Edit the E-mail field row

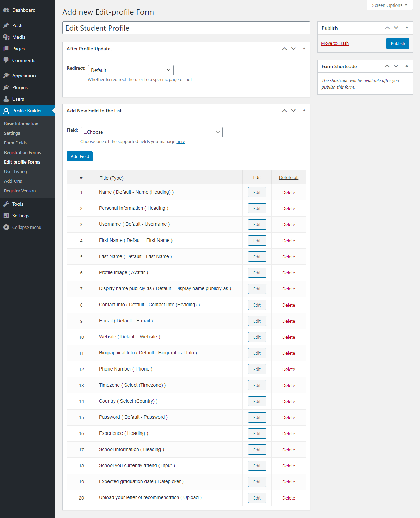[x=257, y=321]
